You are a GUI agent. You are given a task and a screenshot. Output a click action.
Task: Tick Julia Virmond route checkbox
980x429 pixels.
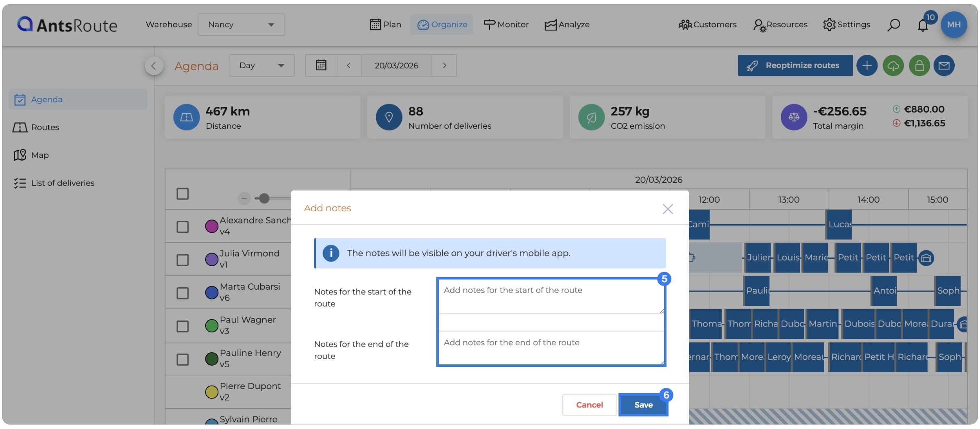point(183,260)
